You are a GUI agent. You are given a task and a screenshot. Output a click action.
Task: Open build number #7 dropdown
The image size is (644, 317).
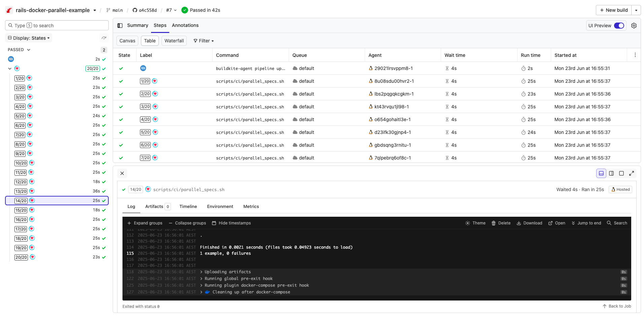pyautogui.click(x=171, y=10)
